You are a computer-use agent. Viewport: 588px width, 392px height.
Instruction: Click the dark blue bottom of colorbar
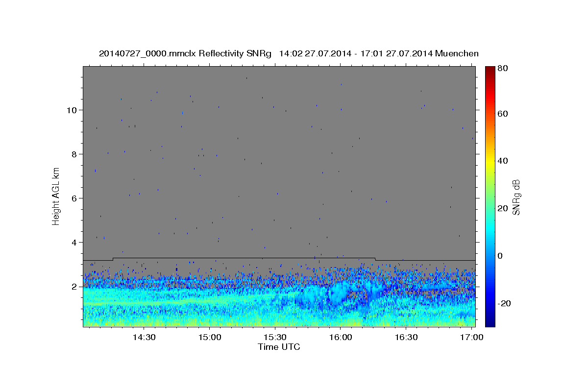[x=490, y=323]
